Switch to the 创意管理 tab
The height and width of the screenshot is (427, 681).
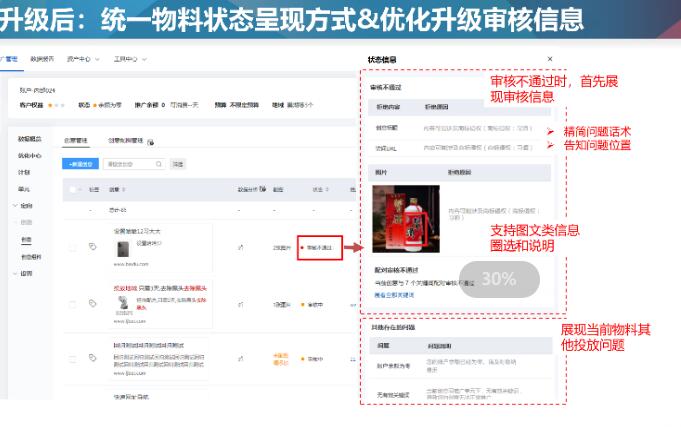75,141
